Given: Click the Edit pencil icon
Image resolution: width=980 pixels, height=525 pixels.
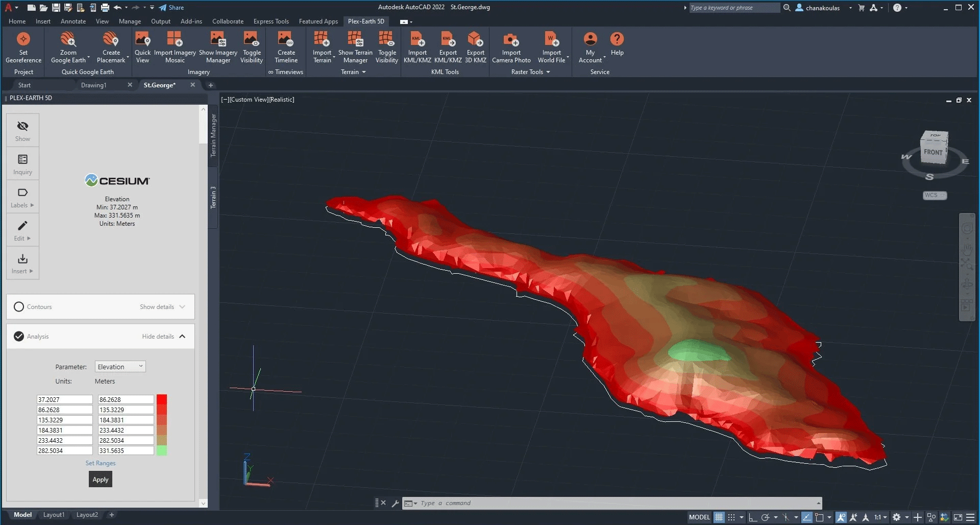Looking at the screenshot, I should [x=22, y=226].
